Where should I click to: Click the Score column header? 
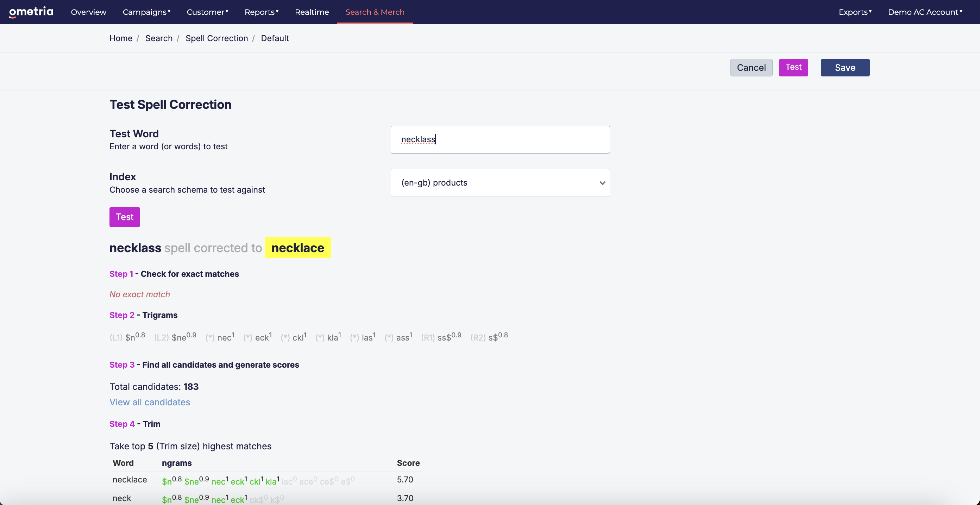pyautogui.click(x=408, y=463)
